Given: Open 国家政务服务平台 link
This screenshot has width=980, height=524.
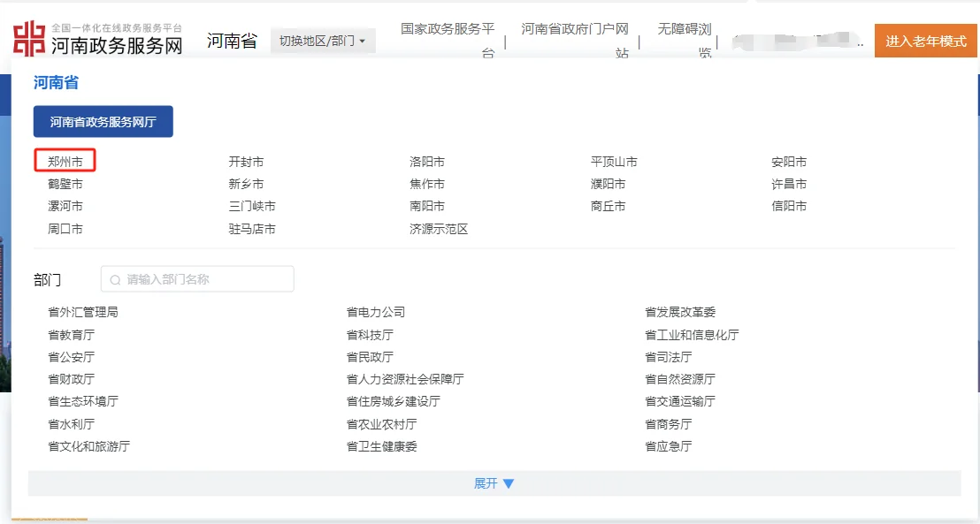Looking at the screenshot, I should (x=448, y=41).
